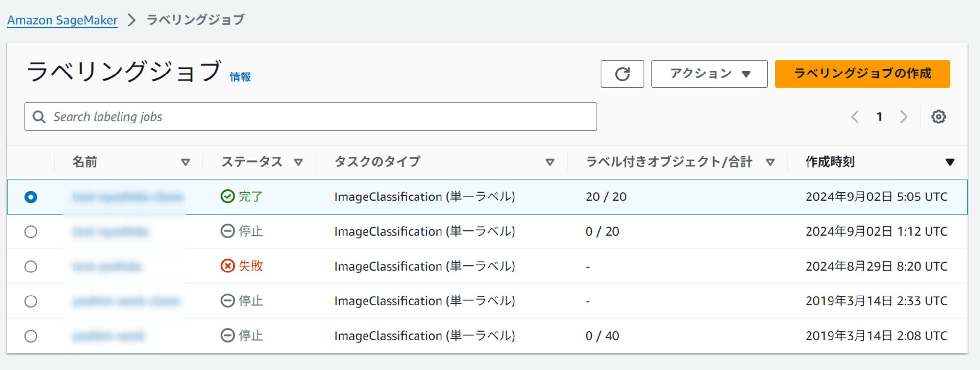Click page number 1 in pagination

(x=879, y=117)
